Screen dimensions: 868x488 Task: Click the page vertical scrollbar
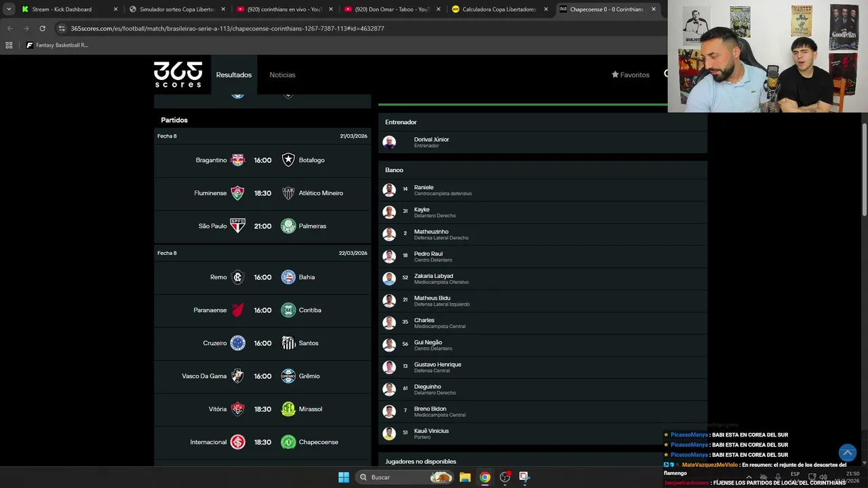(865, 170)
